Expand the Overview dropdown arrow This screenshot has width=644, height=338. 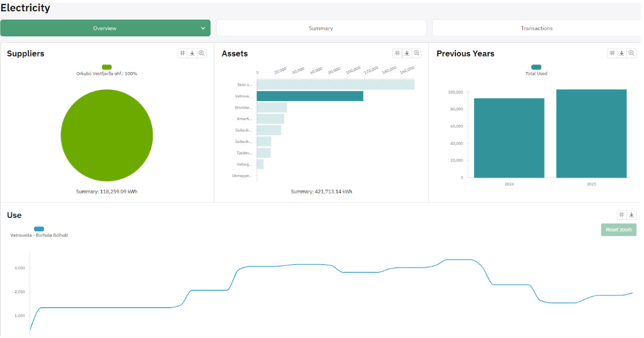203,28
